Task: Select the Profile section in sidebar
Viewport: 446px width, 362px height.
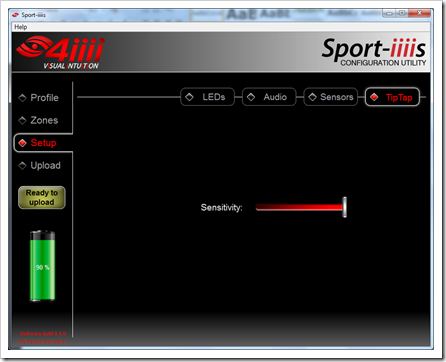Action: point(44,98)
